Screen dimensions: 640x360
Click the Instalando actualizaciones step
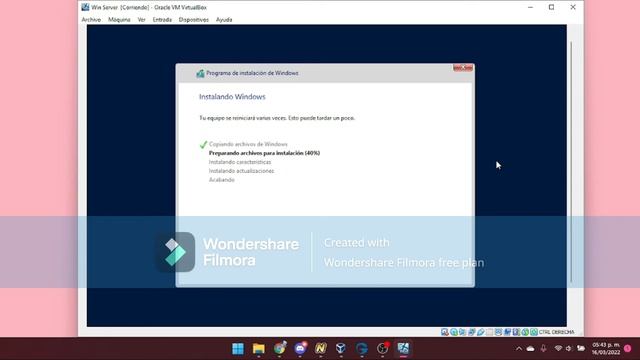coord(241,171)
